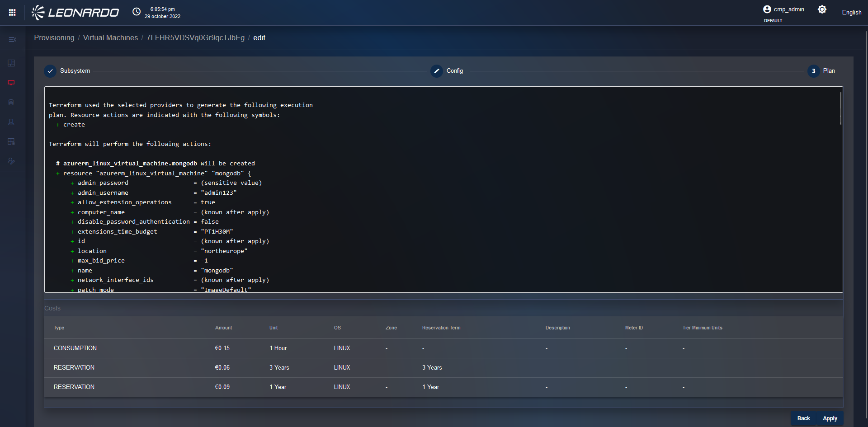Open the dashboard sidebar icon

tap(11, 63)
